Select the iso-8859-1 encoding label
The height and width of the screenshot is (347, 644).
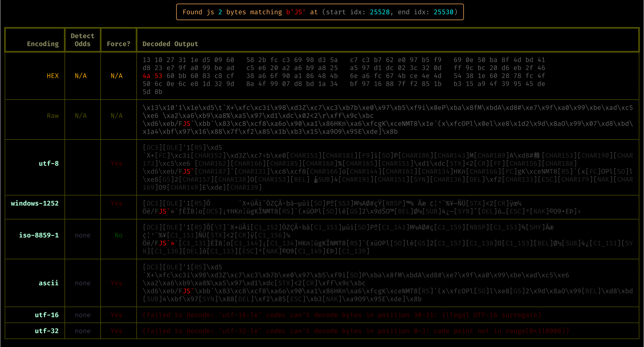pos(39,235)
